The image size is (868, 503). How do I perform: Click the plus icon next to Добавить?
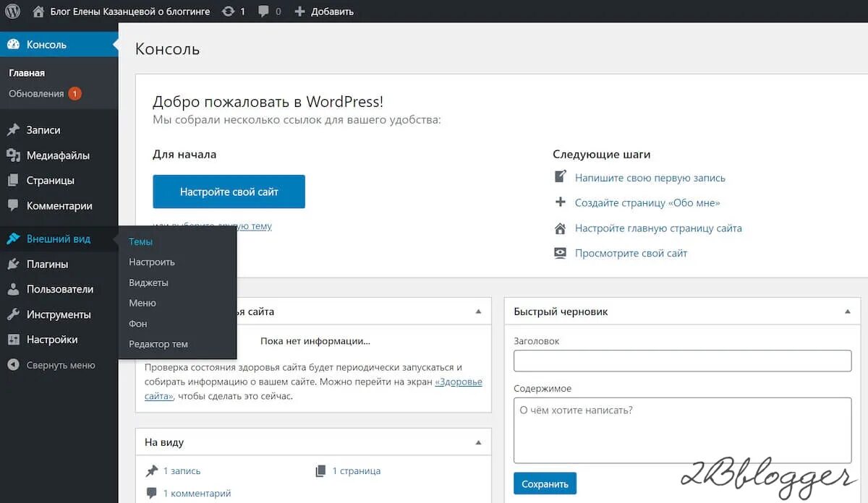300,12
